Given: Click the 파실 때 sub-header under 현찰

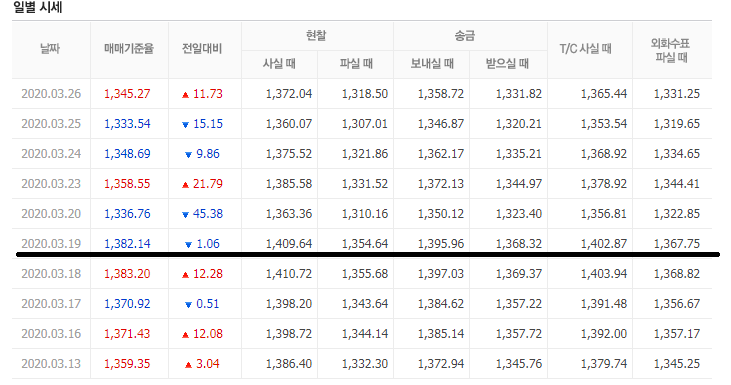Looking at the screenshot, I should 356,63.
